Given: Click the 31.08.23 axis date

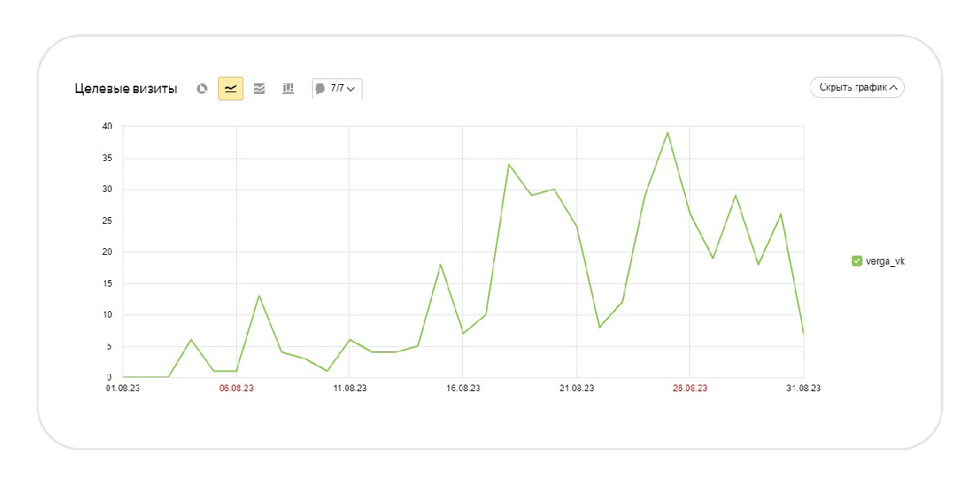Looking at the screenshot, I should click(804, 388).
